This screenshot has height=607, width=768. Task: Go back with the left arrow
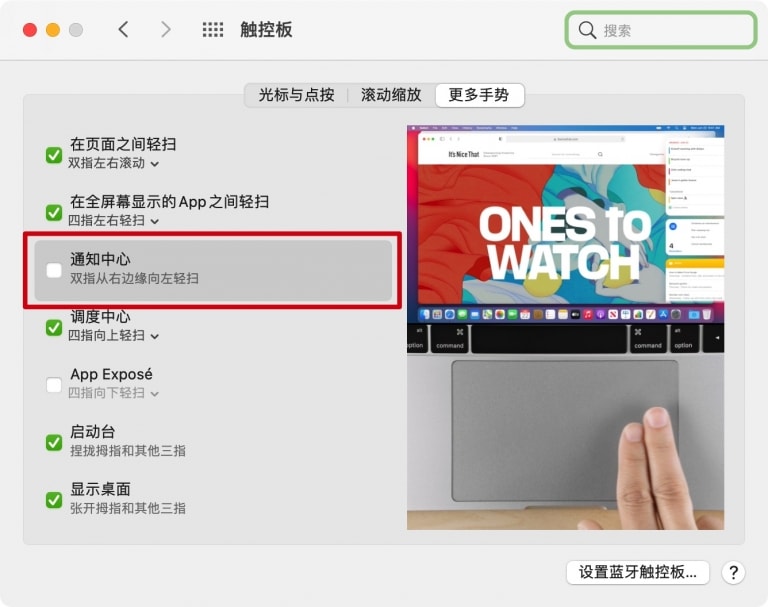pos(123,30)
